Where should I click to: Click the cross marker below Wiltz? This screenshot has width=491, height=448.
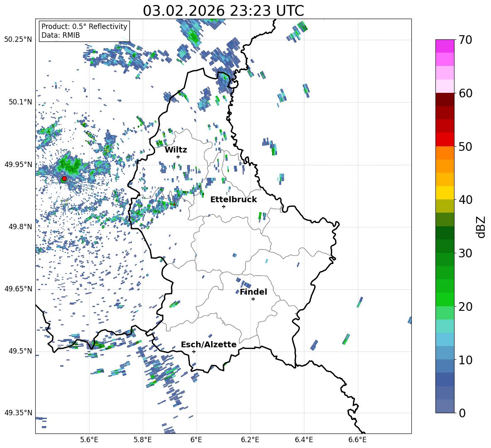(178, 157)
